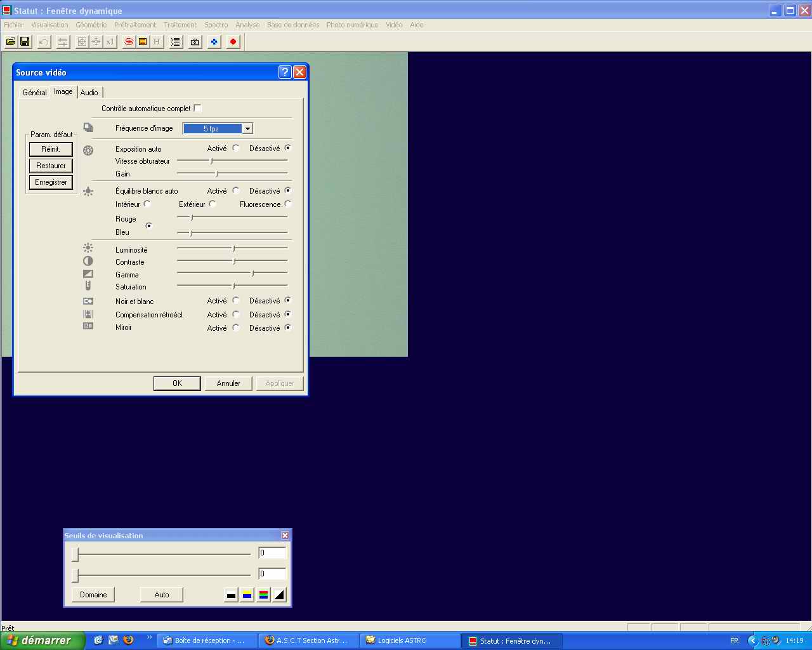Click the Auto button in Seuils panel
This screenshot has width=812, height=650.
point(162,595)
